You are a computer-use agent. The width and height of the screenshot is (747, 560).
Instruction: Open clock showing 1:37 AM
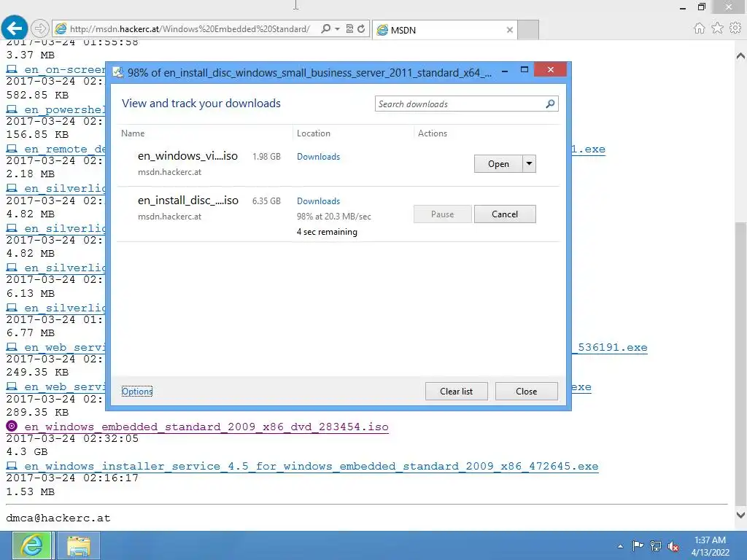point(711,546)
